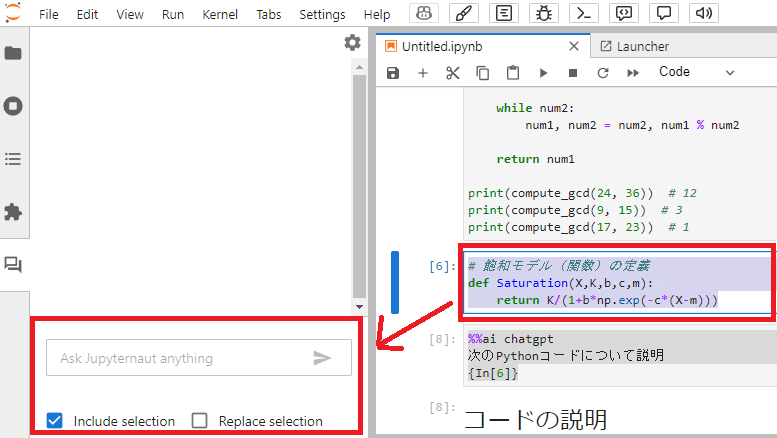Focus the Ask Jupyternaut anything input
The width and height of the screenshot is (777, 438).
[x=175, y=358]
